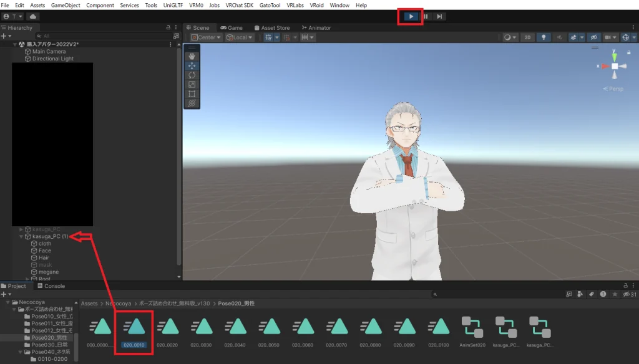Select the Rotate tool
This screenshot has width=639, height=364.
192,75
